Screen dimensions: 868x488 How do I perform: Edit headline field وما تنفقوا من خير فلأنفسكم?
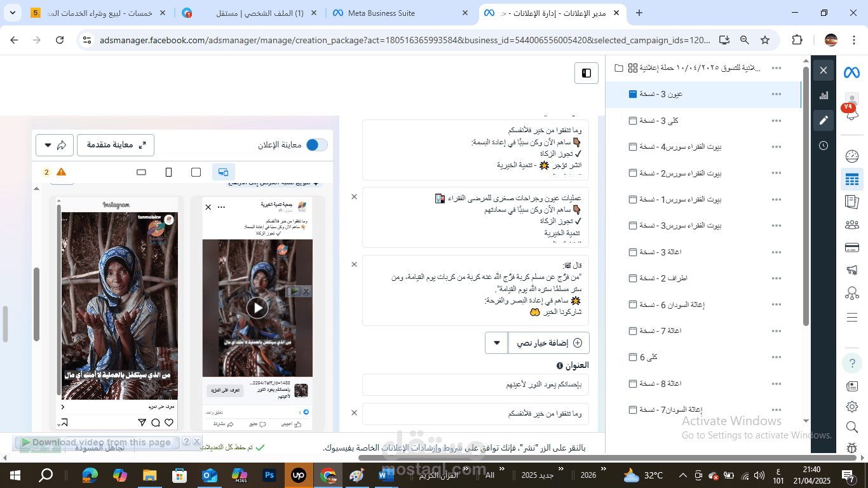(x=475, y=414)
